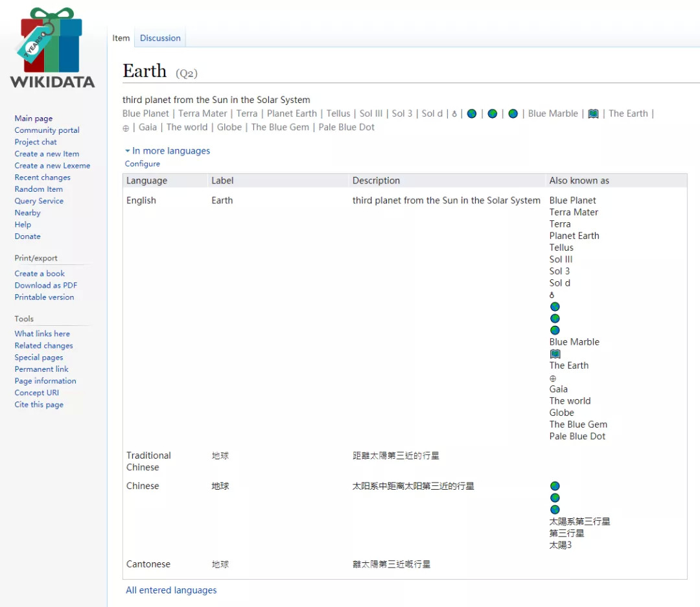Open Query Service in sidebar
700x607 pixels.
point(39,201)
